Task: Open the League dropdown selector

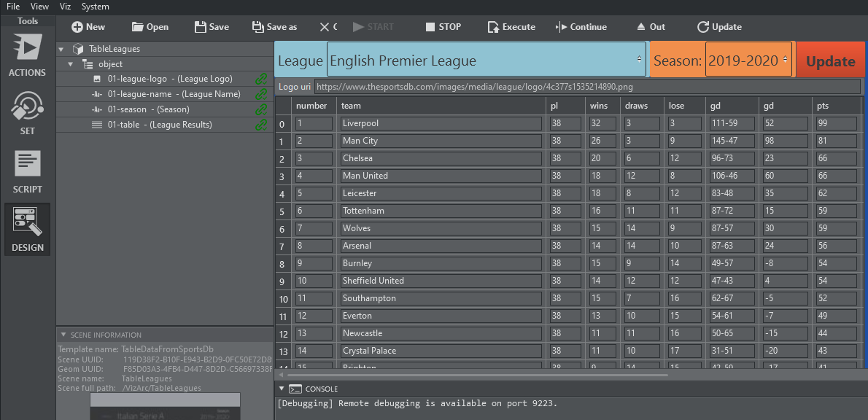Action: click(x=486, y=60)
